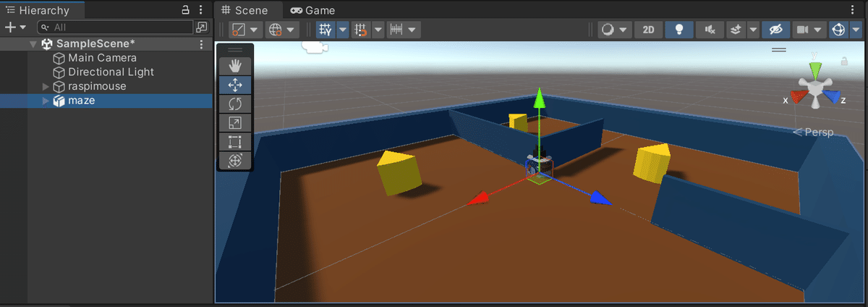Click the open search window icon
The height and width of the screenshot is (307, 868).
pyautogui.click(x=201, y=28)
